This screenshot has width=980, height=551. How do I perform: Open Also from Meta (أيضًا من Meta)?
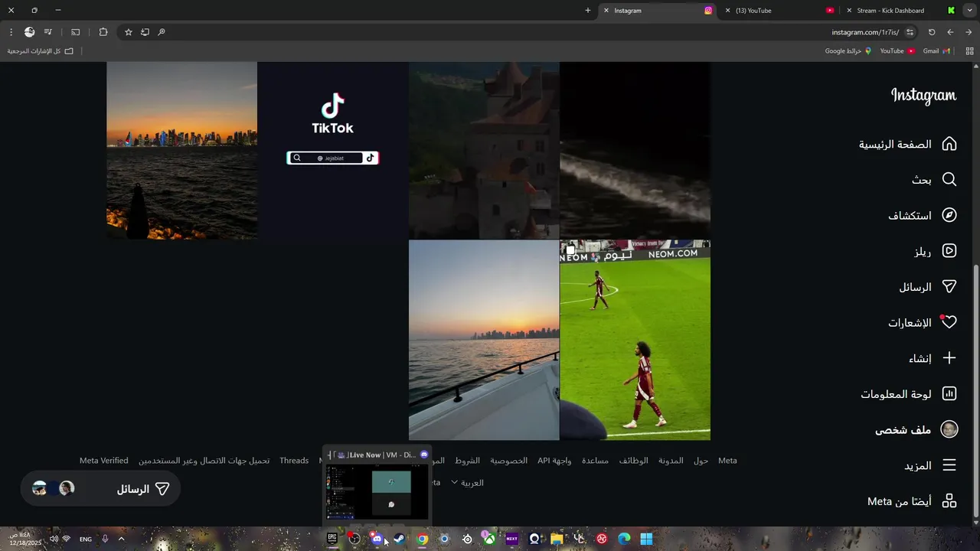[912, 501]
